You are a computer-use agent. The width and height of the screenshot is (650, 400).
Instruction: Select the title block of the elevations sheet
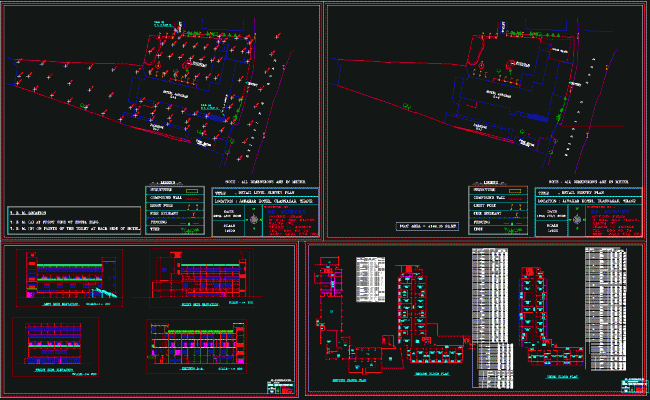281,387
